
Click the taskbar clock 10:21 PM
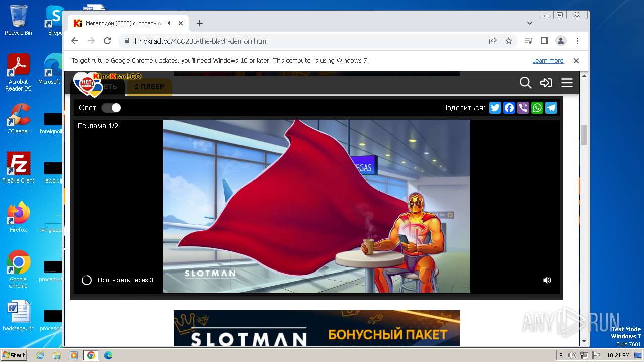click(x=618, y=355)
